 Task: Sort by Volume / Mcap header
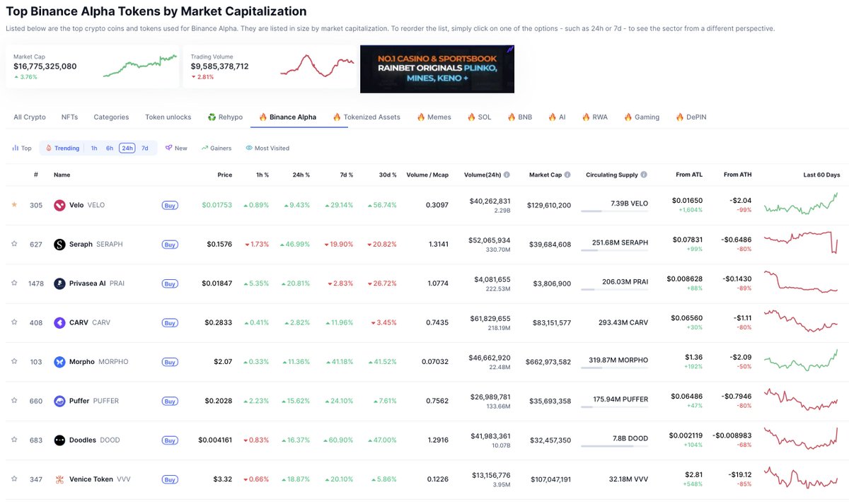427,175
